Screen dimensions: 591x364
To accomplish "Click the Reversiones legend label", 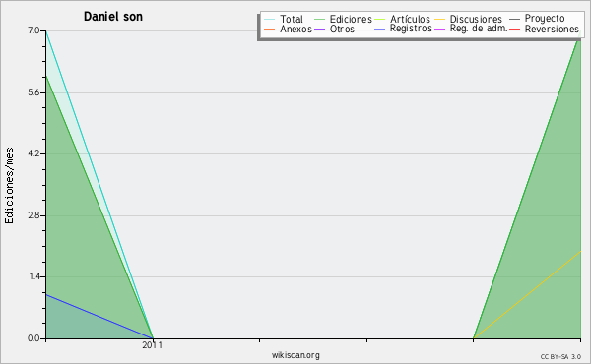I will 552,29.
